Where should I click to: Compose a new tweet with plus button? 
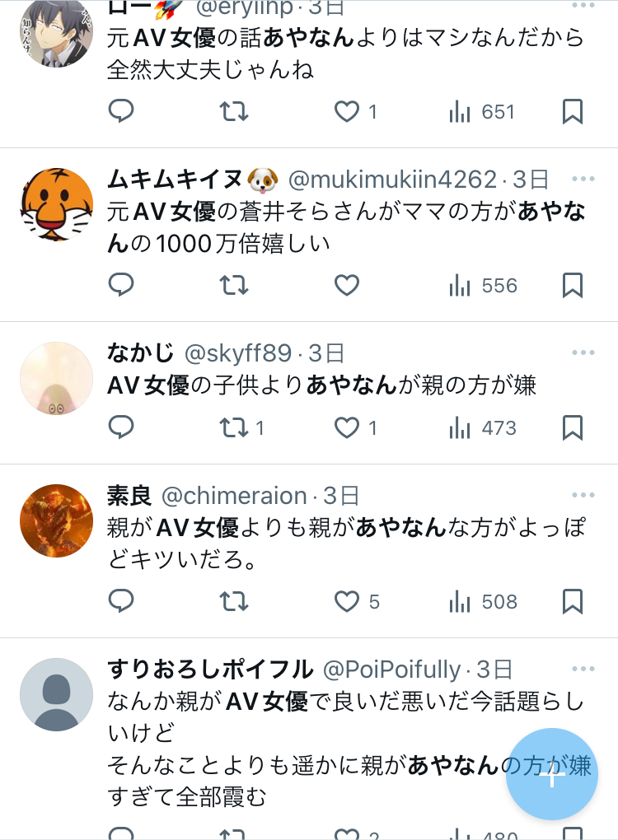pyautogui.click(x=552, y=773)
